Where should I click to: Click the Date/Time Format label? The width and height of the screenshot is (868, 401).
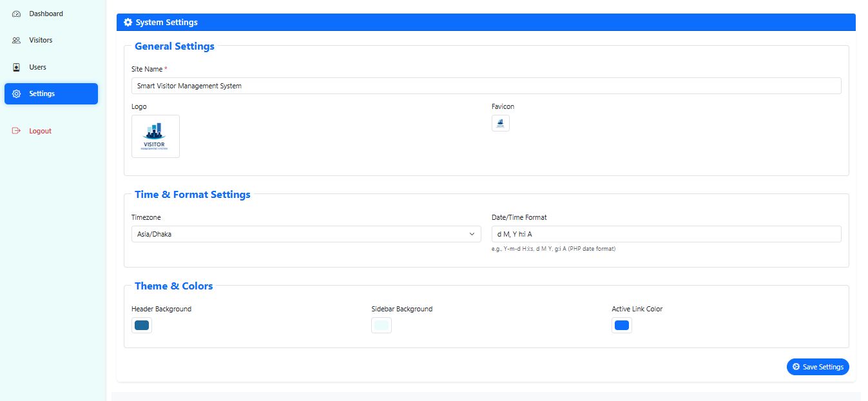[519, 218]
